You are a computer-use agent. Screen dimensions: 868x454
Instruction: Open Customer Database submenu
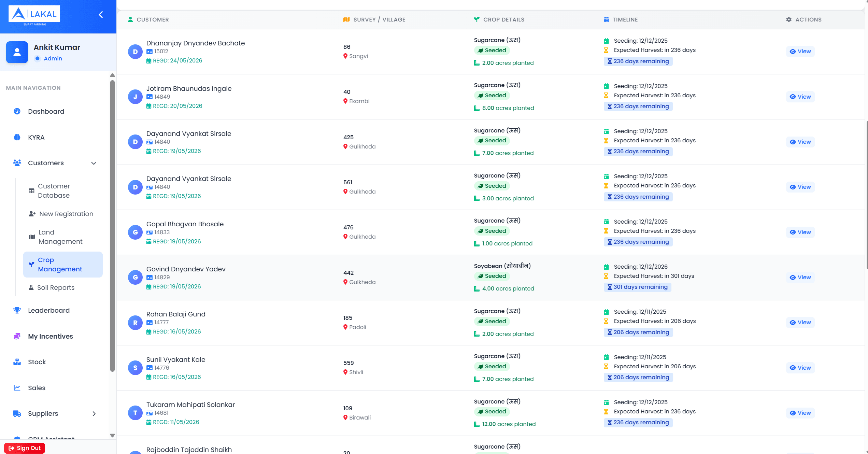pos(54,191)
